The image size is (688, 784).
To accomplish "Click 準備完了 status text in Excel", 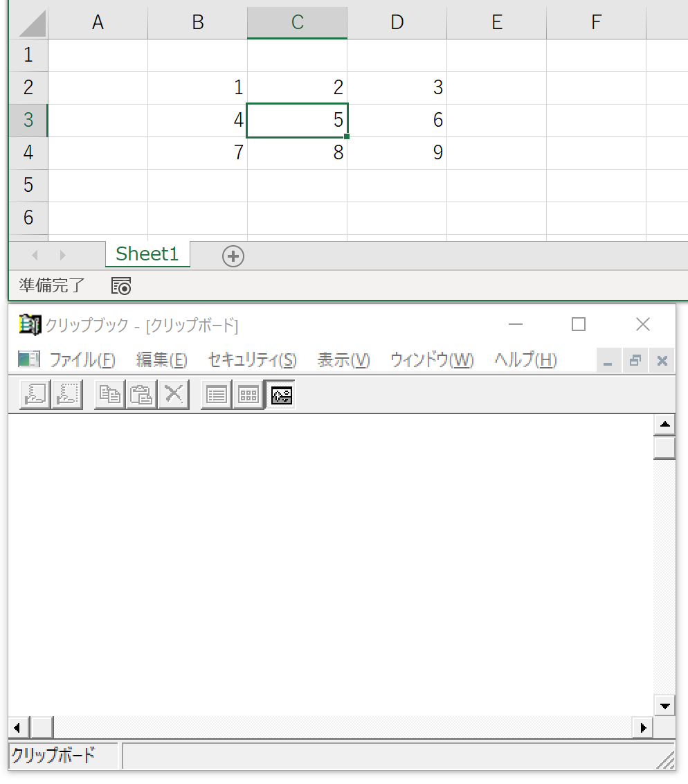I will coord(52,285).
